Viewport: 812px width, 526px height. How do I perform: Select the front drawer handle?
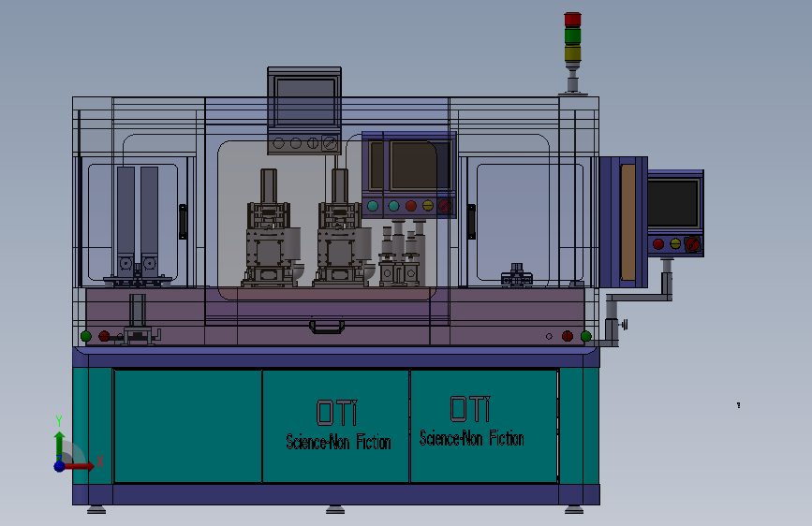point(327,328)
